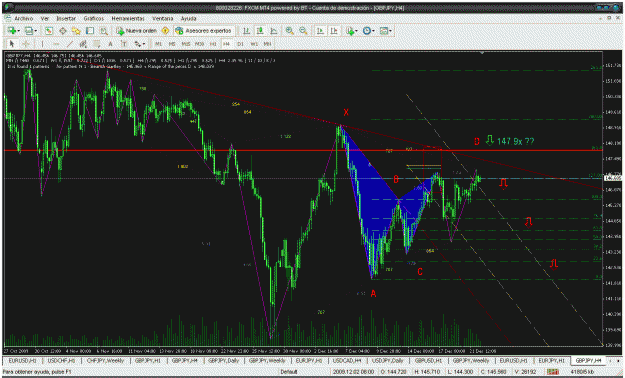Open the Insertar menu

click(x=66, y=18)
